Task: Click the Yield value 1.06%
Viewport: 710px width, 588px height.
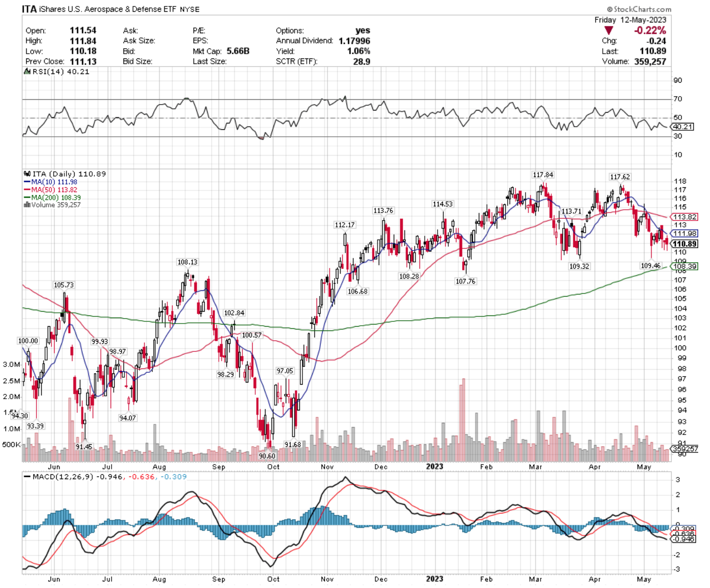Action: pyautogui.click(x=358, y=51)
